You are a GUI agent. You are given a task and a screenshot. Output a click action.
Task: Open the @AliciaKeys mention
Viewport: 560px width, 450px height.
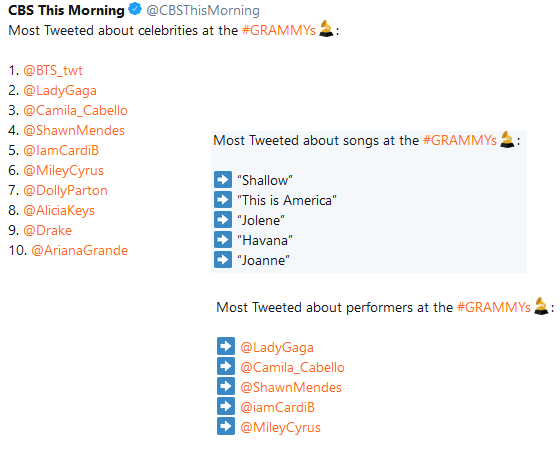pyautogui.click(x=59, y=211)
